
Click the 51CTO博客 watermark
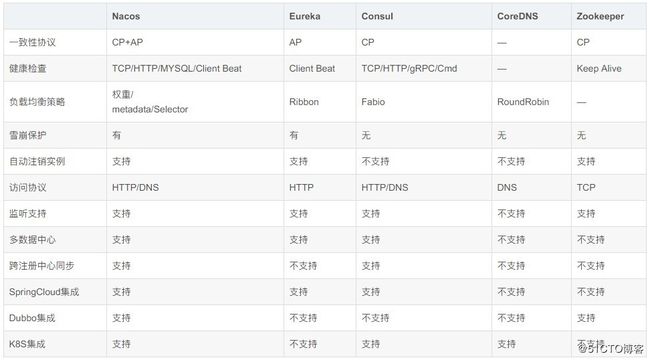[610, 348]
